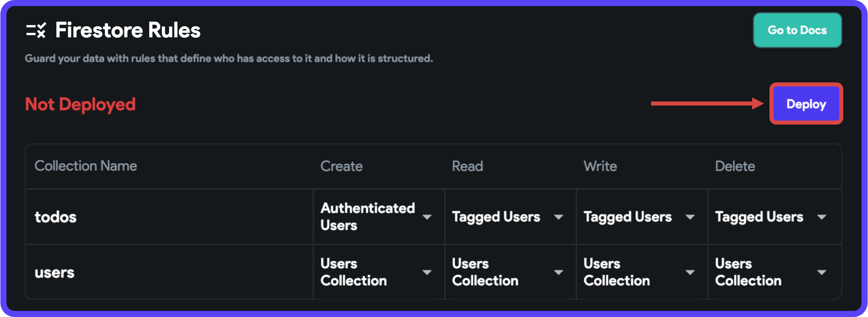Click the Not Deployed status text
868x317 pixels.
point(80,104)
